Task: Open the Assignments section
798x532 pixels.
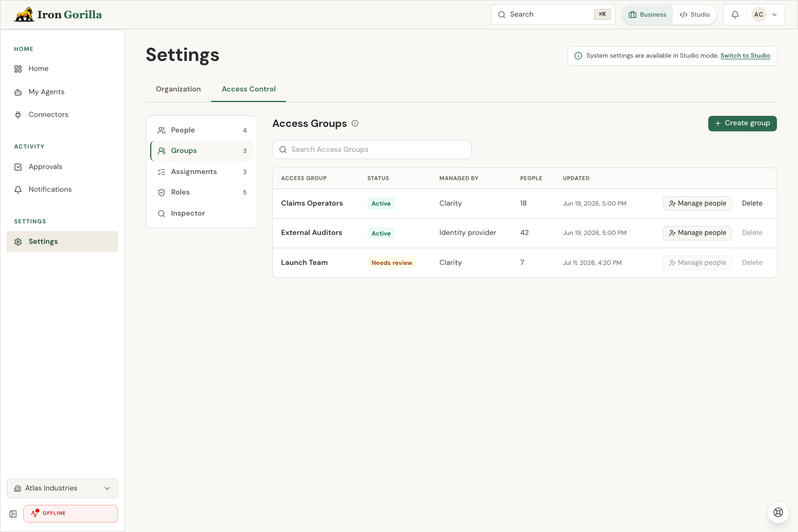Action: point(202,172)
